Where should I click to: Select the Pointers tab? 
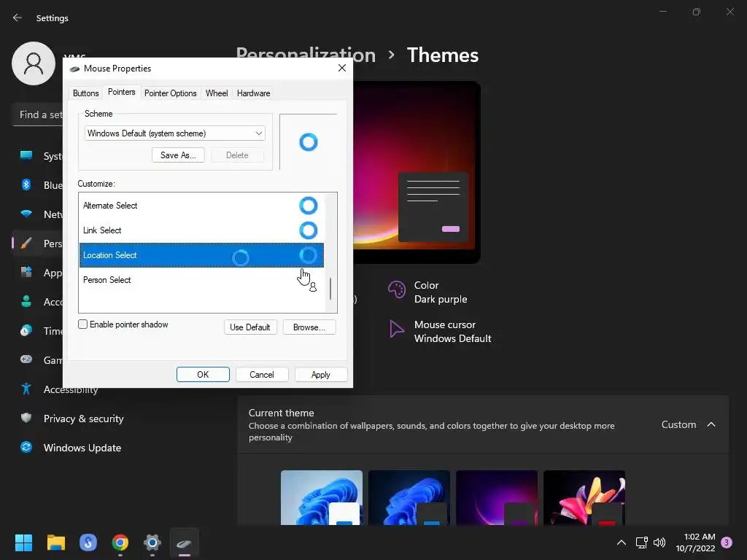(x=122, y=92)
